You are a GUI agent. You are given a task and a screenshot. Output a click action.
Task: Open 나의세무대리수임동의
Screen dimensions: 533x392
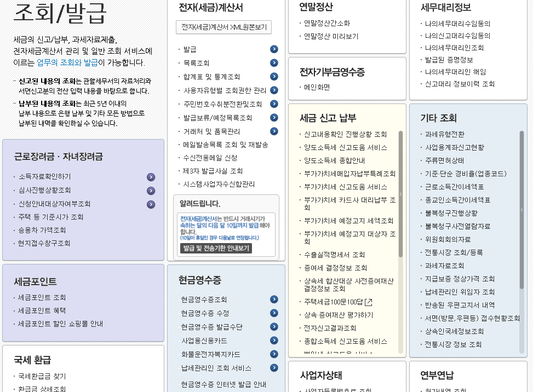[457, 24]
